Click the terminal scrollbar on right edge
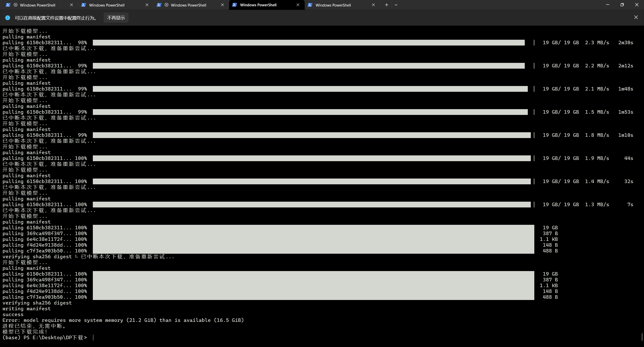 [642, 337]
